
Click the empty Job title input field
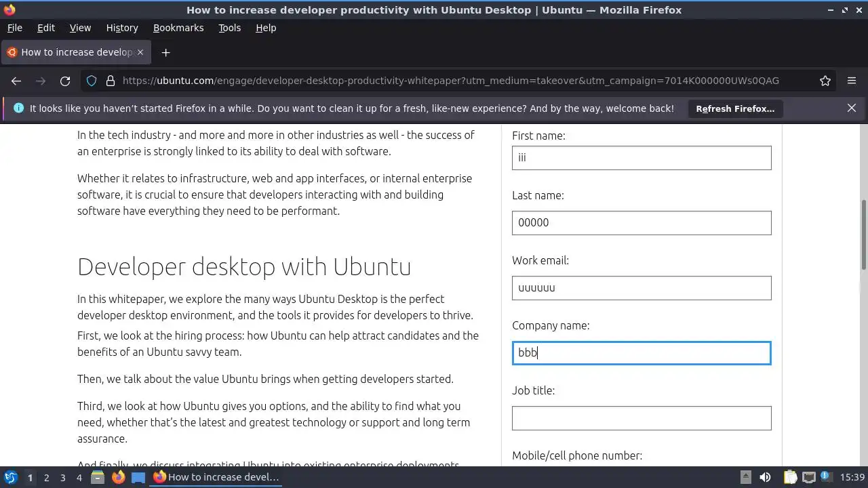[x=642, y=418]
